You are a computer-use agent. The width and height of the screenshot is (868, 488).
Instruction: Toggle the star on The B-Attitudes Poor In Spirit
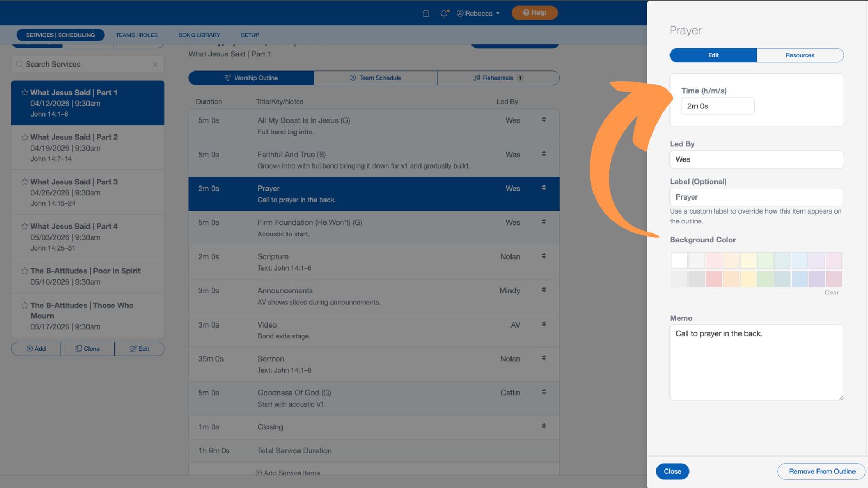tap(25, 271)
